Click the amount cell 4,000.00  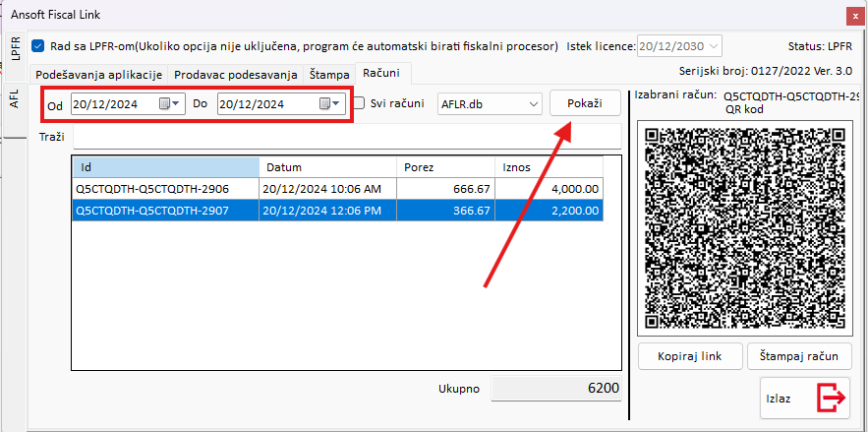[549, 189]
